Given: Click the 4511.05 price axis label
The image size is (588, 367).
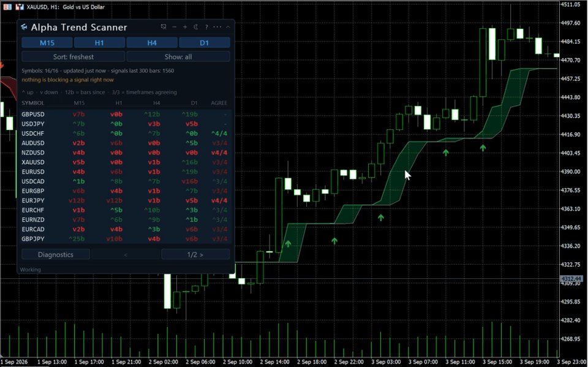Looking at the screenshot, I should (x=570, y=4).
